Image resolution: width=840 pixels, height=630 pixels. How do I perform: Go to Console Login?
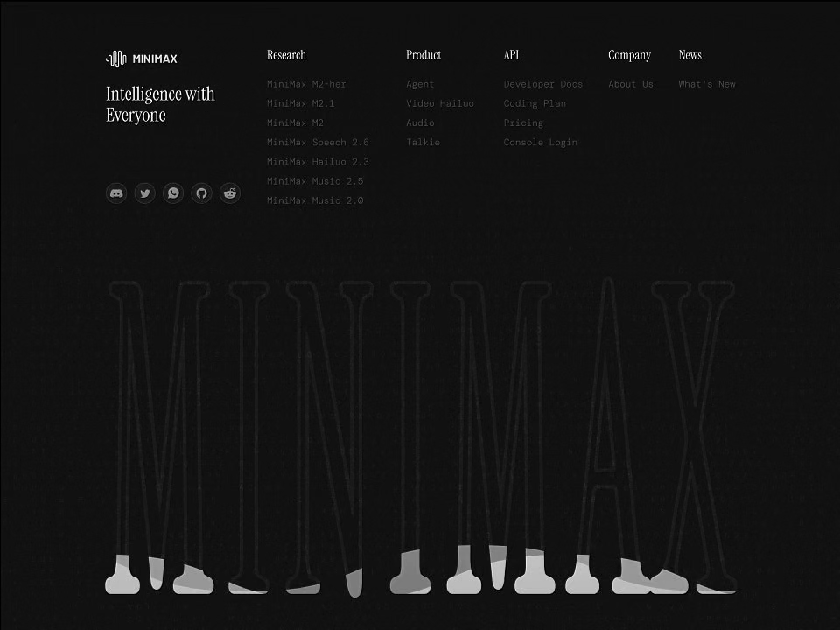pos(540,142)
